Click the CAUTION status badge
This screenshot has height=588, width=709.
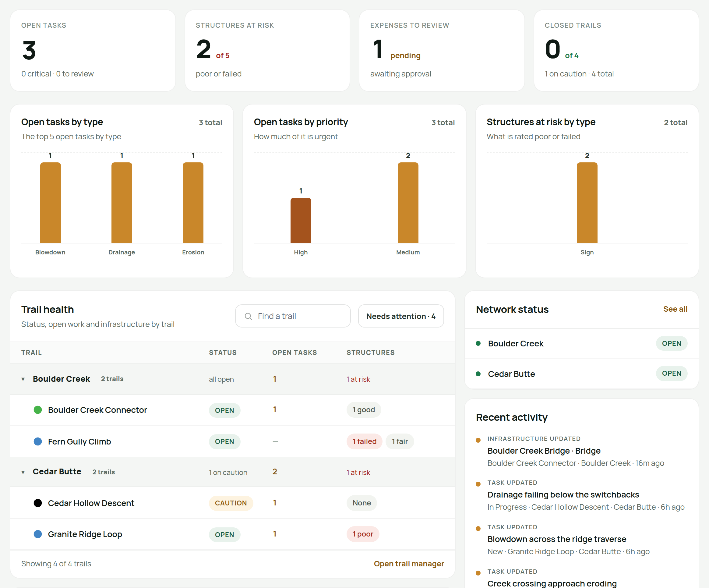(231, 503)
